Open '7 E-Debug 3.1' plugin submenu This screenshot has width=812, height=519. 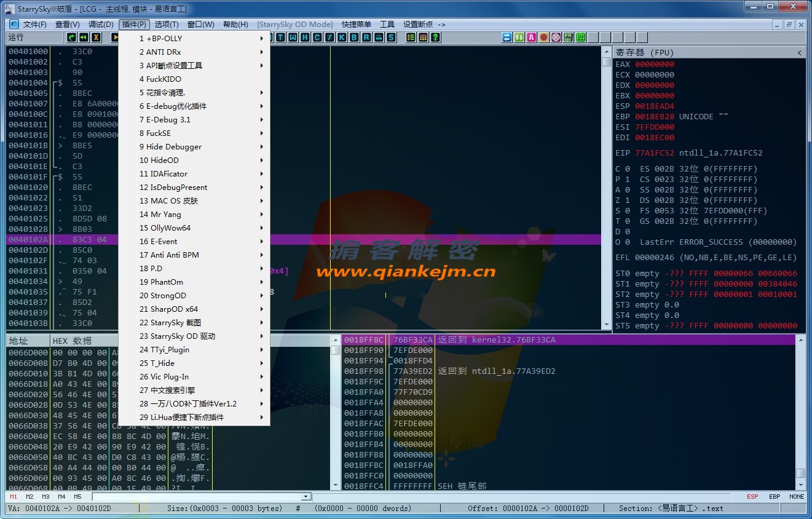194,119
